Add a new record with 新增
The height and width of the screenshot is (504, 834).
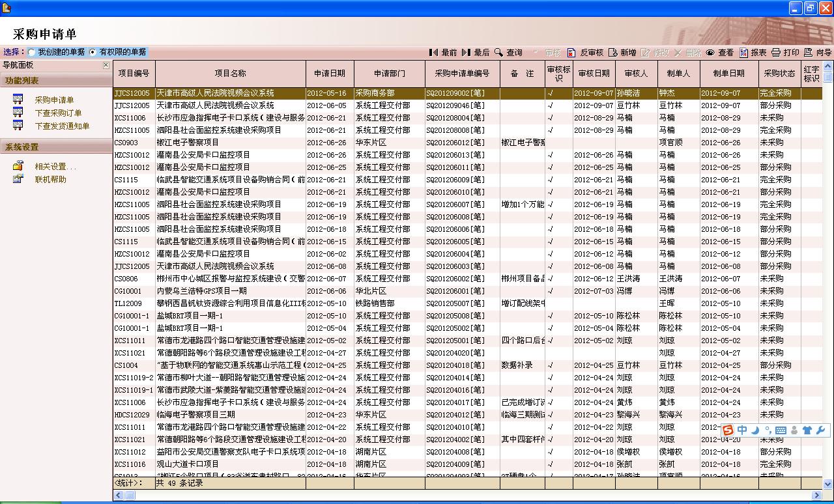click(622, 52)
